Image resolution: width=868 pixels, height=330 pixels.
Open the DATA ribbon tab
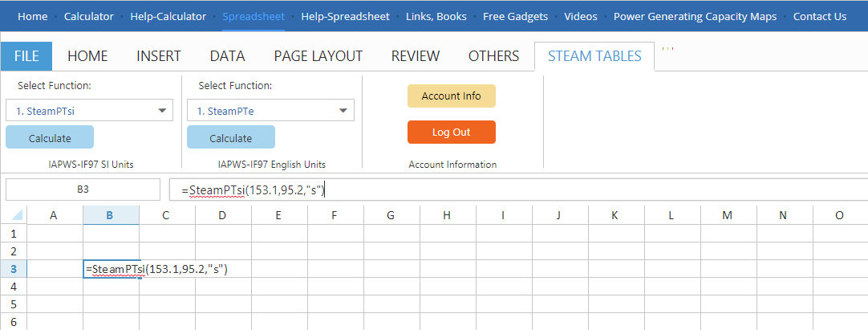(227, 56)
